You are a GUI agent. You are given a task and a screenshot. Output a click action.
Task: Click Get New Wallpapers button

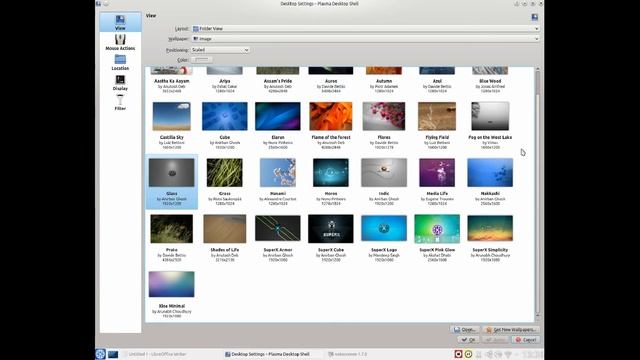point(511,329)
